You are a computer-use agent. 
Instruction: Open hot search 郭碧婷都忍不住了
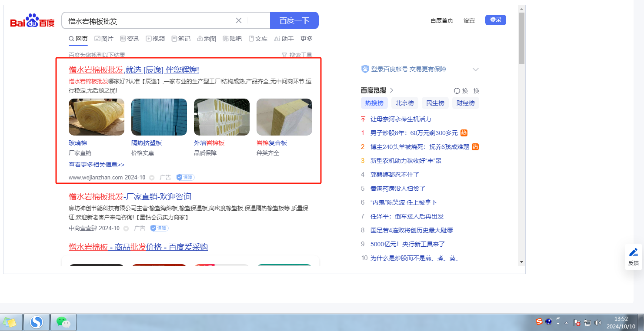coord(395,175)
